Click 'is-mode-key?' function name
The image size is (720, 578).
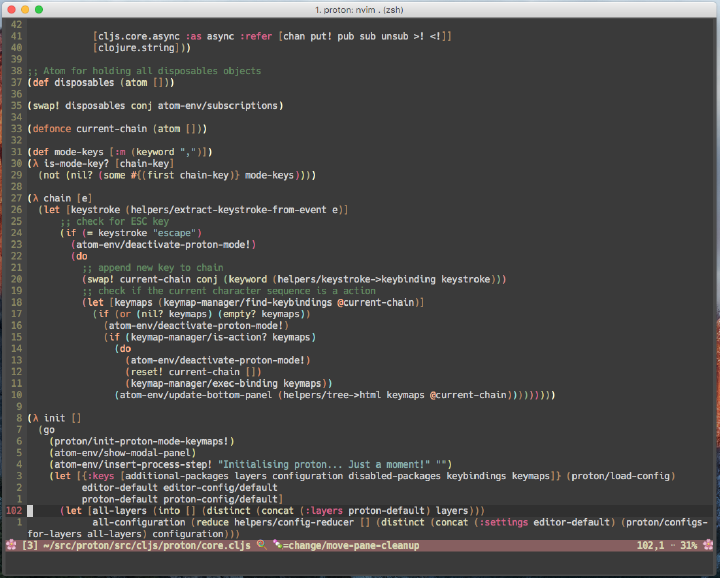(x=76, y=163)
